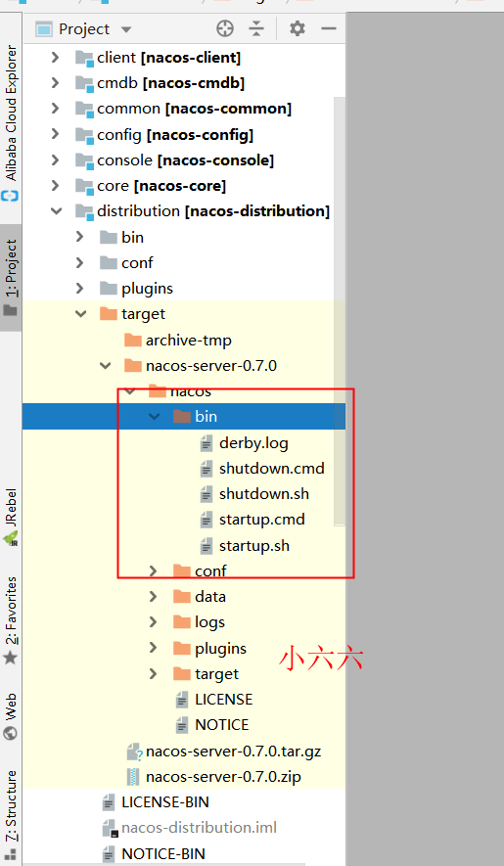Open Project panel settings gear
The height and width of the screenshot is (866, 504).
pyautogui.click(x=298, y=28)
